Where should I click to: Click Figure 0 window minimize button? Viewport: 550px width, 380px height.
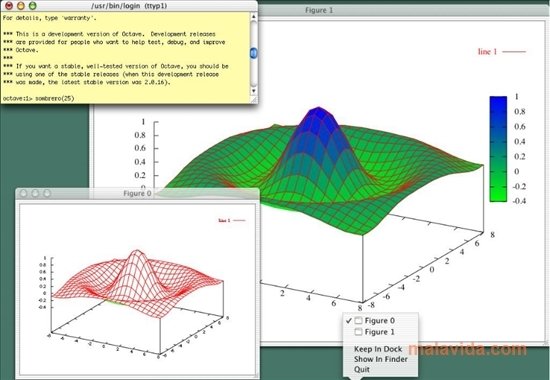(x=35, y=193)
